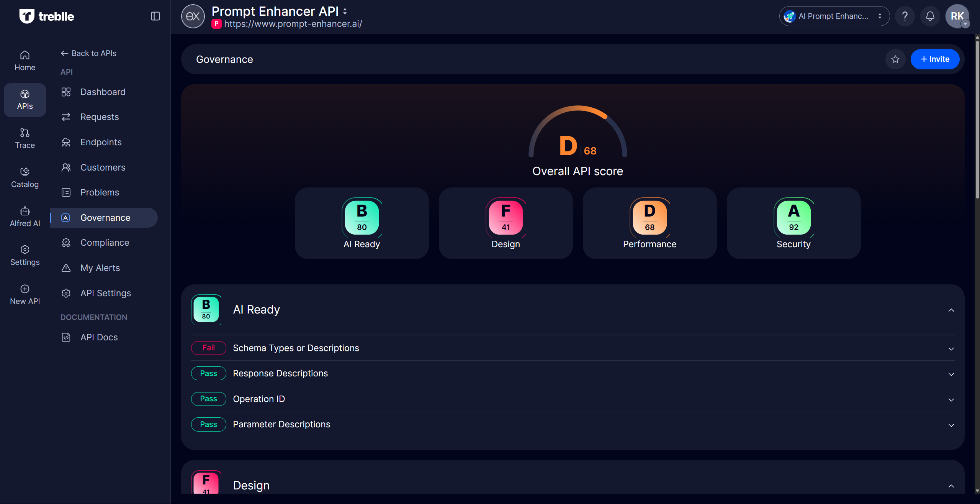The image size is (980, 504).
Task: Favorite this API with the star icon
Action: (x=895, y=59)
